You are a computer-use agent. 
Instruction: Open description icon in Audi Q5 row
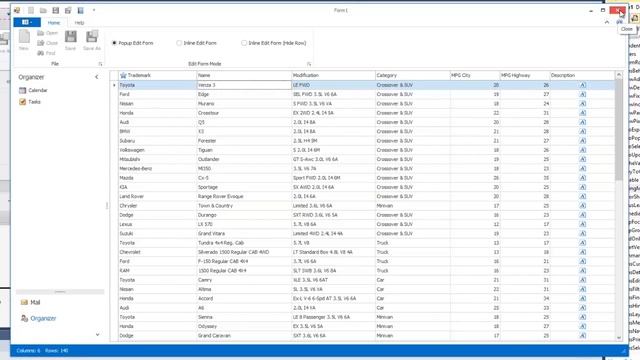(582, 122)
